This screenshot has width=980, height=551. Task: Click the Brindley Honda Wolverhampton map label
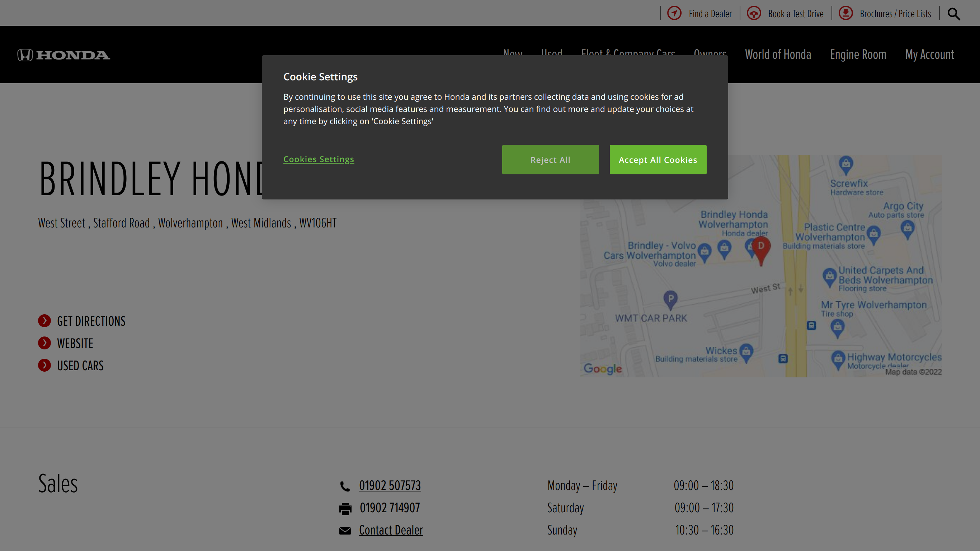734,223
